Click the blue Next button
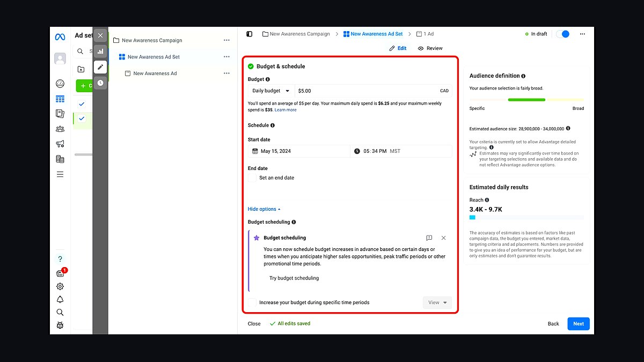The image size is (644, 362). point(579,323)
